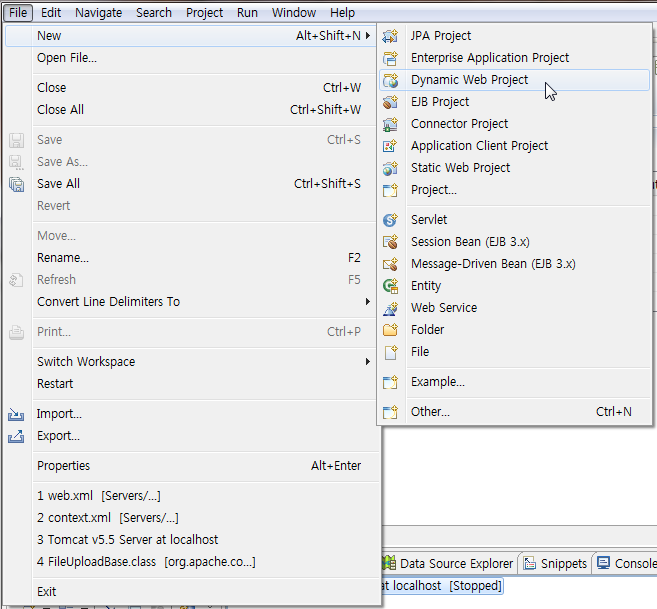
Task: Click the EJB Project bean icon
Action: 390,102
